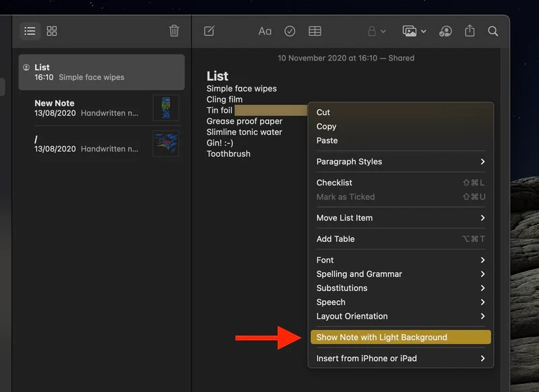Open the photos and media dropdown

click(x=414, y=31)
